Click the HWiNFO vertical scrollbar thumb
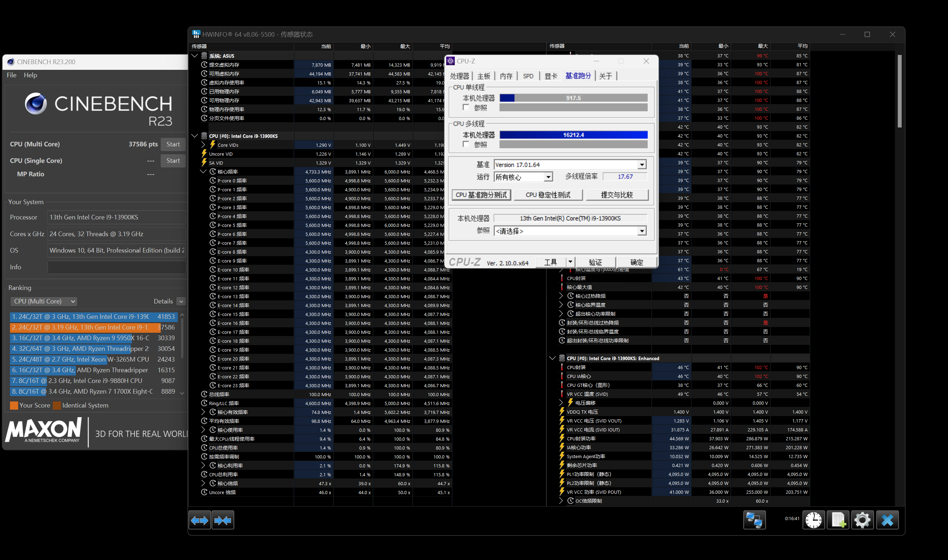 tap(900, 91)
